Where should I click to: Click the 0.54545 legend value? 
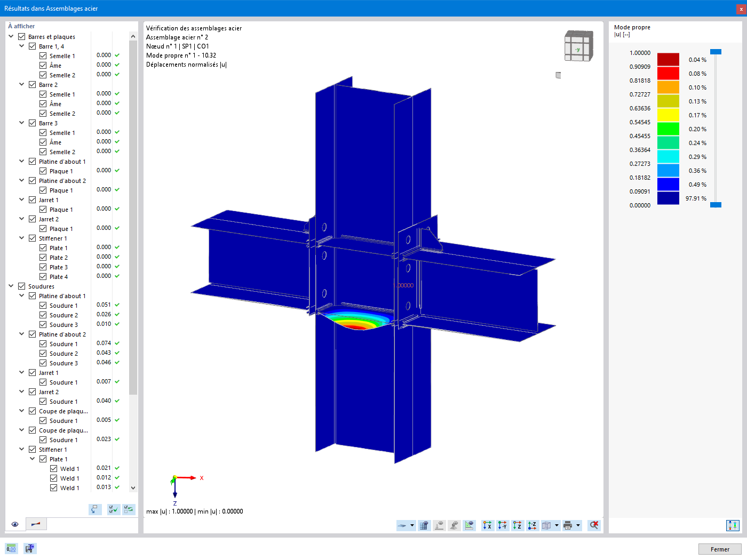pos(640,122)
